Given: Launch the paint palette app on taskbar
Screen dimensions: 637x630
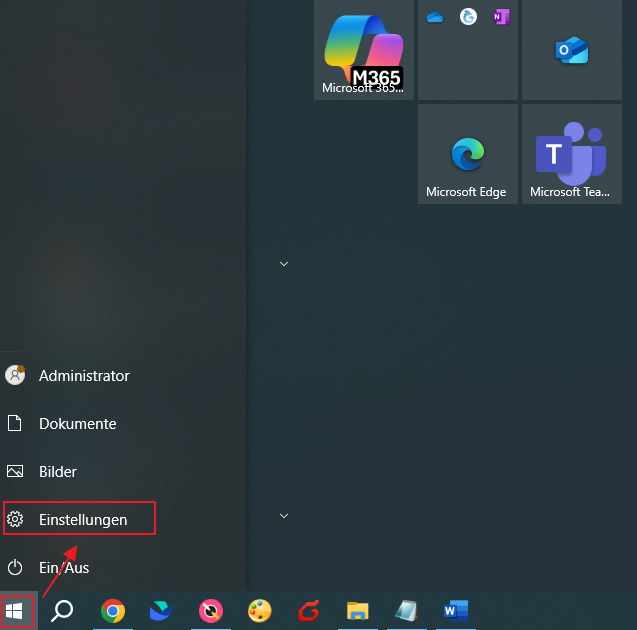Looking at the screenshot, I should click(x=260, y=611).
